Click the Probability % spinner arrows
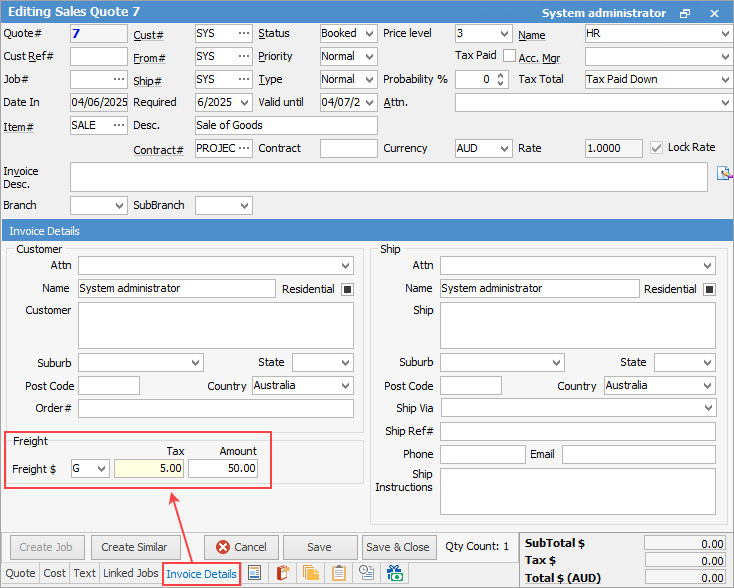This screenshot has height=588, width=734. click(x=502, y=79)
